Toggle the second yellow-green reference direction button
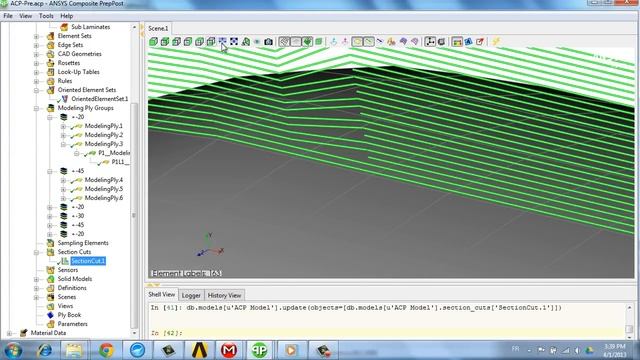This screenshot has height=360, width=640. 369,41
